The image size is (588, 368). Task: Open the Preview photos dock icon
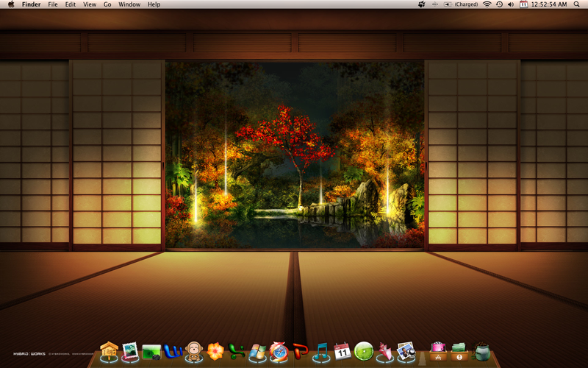coord(406,352)
